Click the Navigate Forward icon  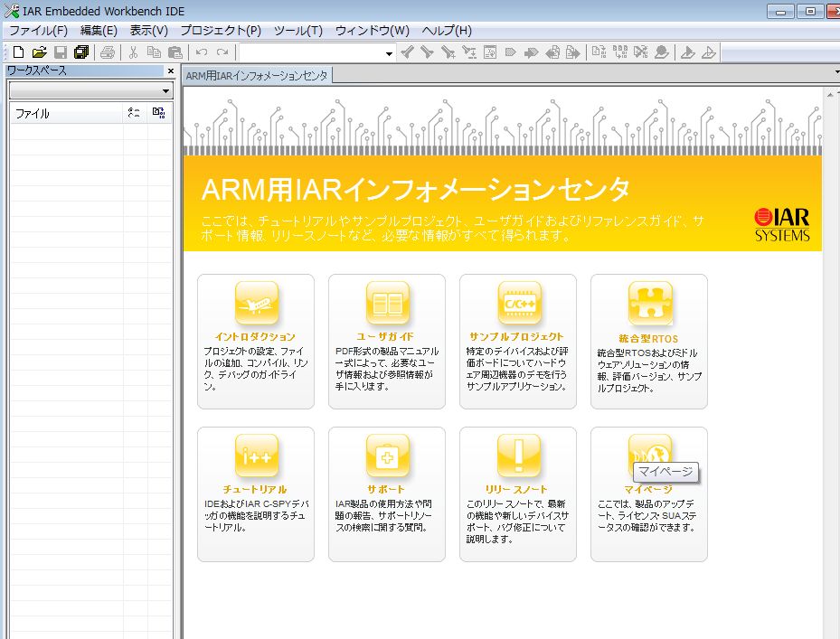(x=572, y=52)
